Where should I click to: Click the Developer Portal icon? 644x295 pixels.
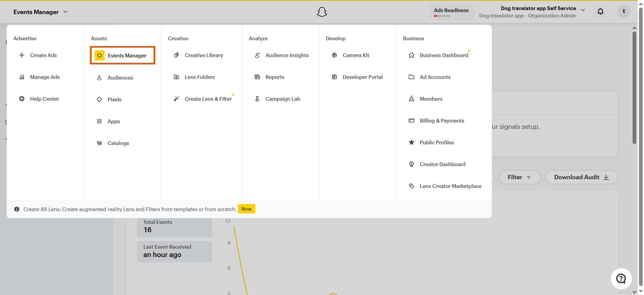click(334, 77)
